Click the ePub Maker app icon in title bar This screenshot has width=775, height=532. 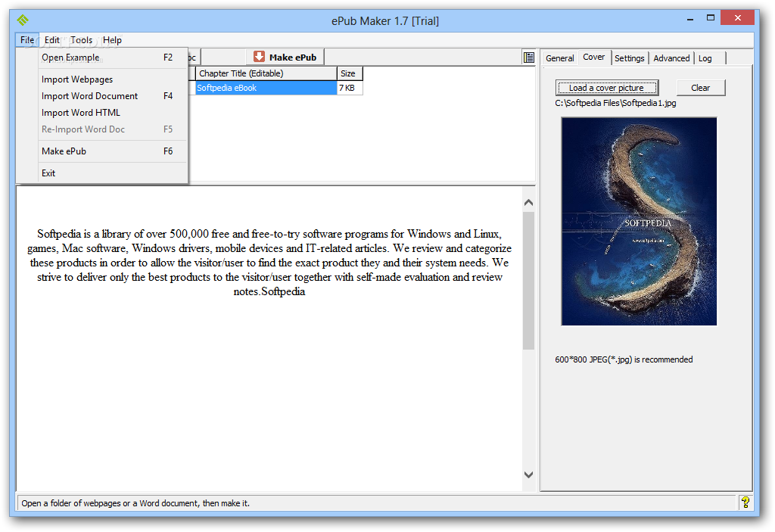(22, 20)
